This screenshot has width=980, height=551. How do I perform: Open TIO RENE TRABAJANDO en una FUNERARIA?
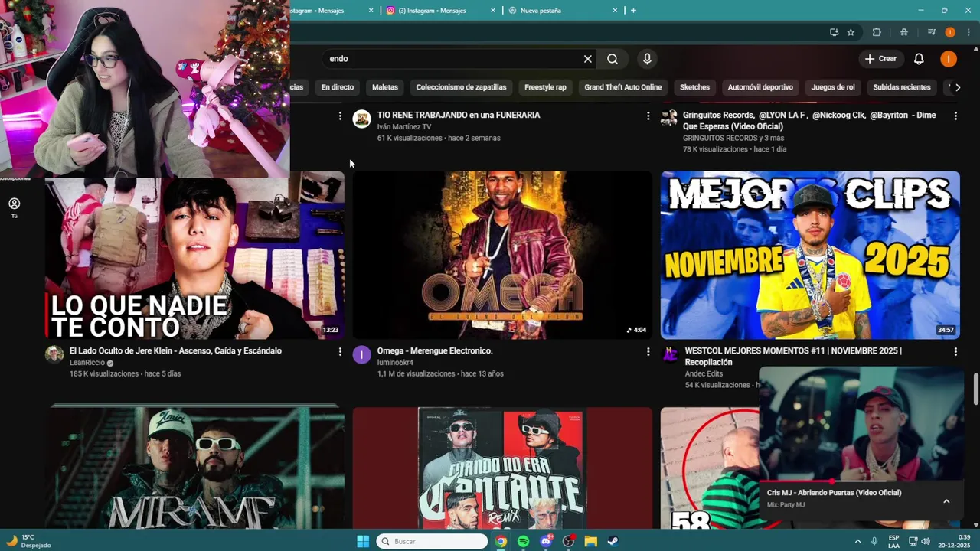point(459,116)
